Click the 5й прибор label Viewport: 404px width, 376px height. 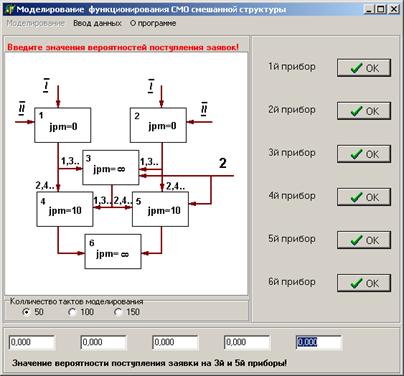(x=292, y=238)
